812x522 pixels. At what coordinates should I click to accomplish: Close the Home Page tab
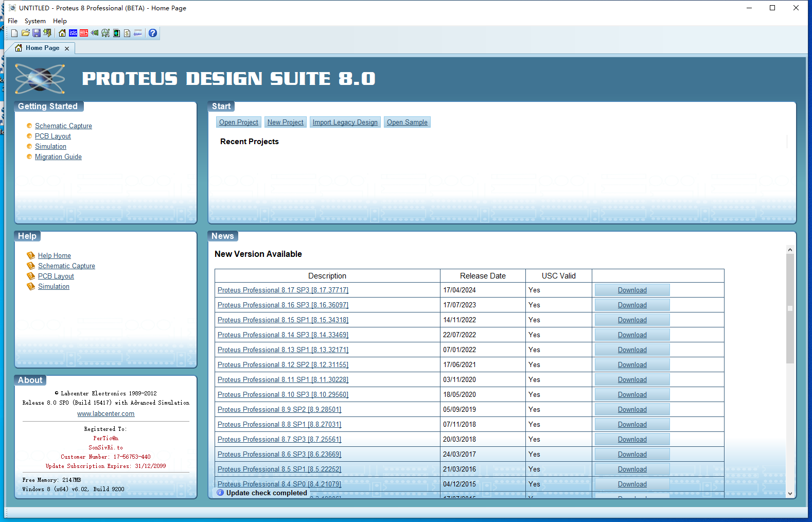(x=67, y=48)
